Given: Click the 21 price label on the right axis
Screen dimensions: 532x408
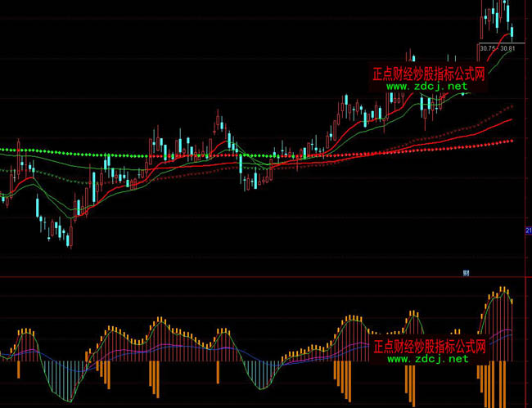Looking at the screenshot, I should point(528,232).
